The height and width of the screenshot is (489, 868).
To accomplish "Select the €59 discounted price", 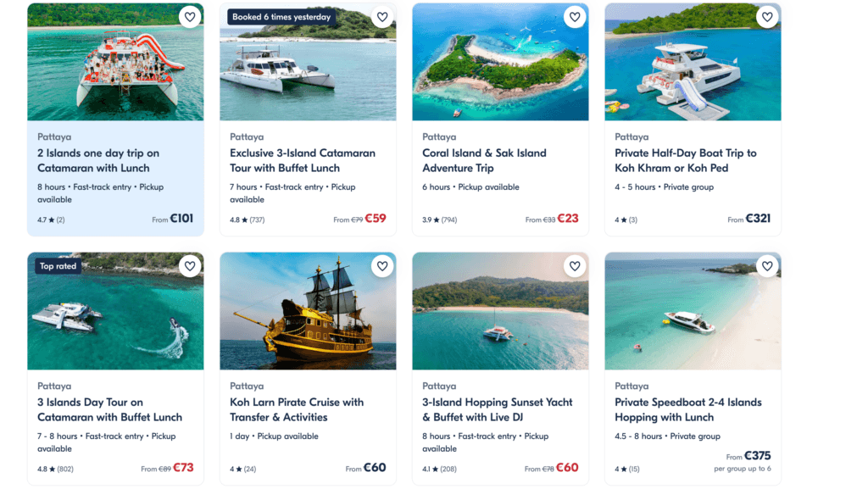I will [x=376, y=219].
